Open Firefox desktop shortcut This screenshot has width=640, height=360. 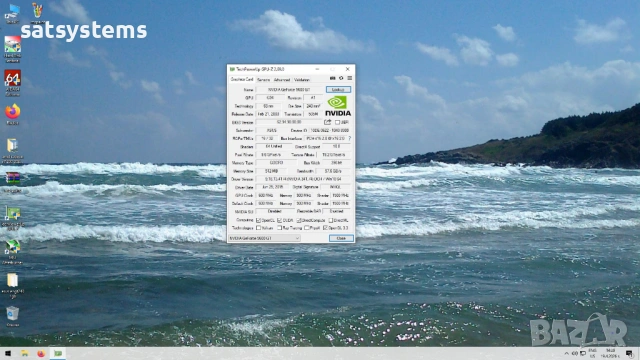(12, 115)
